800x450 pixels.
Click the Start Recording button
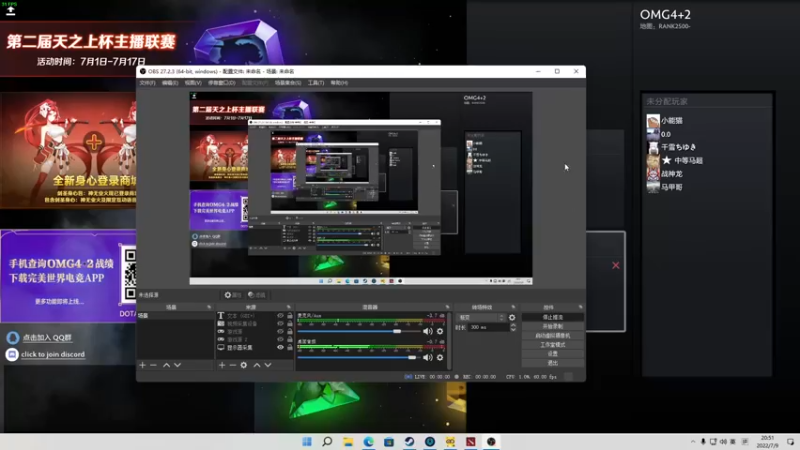(553, 327)
